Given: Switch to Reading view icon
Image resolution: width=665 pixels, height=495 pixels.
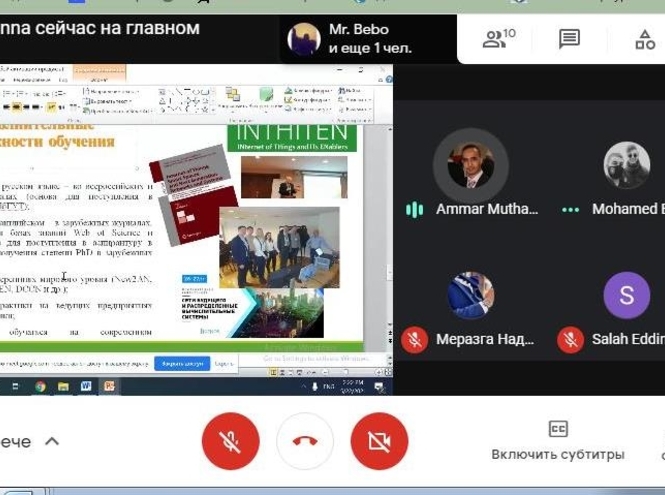Looking at the screenshot, I should [291, 372].
